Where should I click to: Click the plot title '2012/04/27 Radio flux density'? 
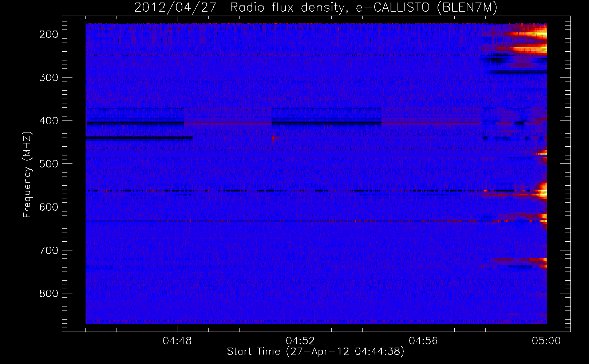[316, 7]
